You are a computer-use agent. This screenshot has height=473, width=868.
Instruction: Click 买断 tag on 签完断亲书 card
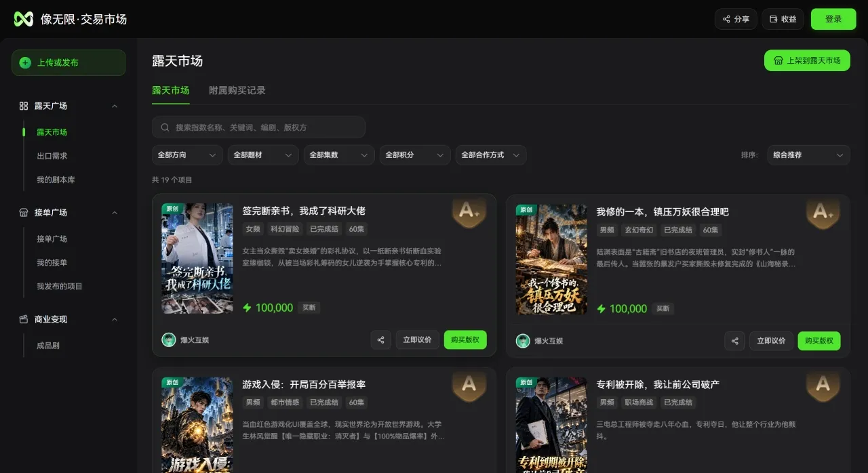(x=309, y=308)
